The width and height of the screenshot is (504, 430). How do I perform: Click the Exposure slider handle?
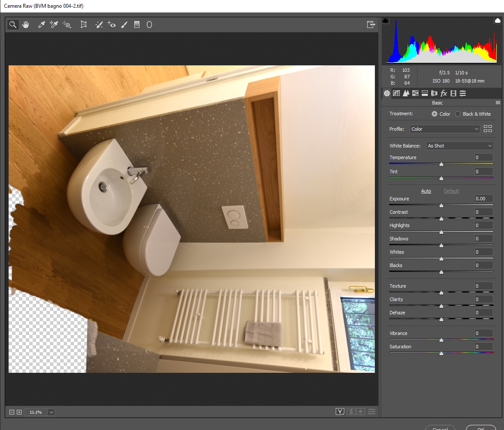[441, 206]
